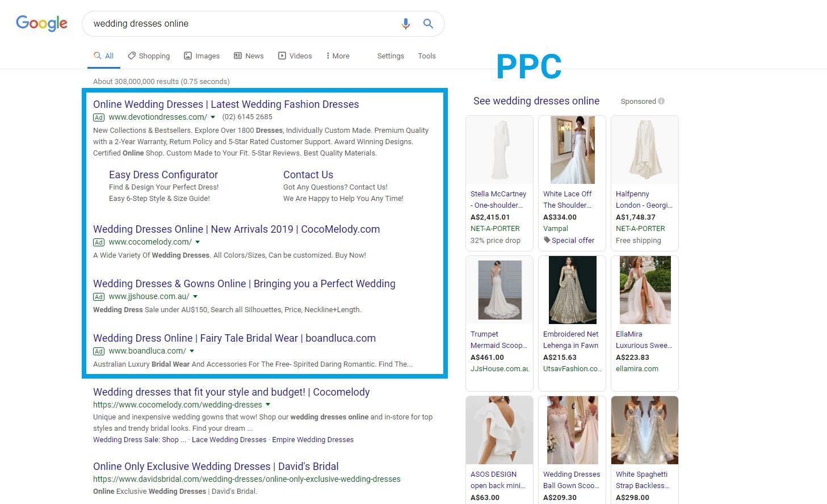Expand the cocomelody.com/wedding-dresses URL dropdown arrow
This screenshot has height=504, width=827.
coord(268,405)
